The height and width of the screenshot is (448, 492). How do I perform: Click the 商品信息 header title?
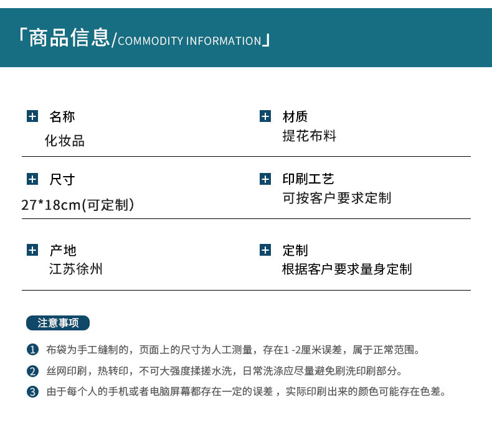click(69, 38)
